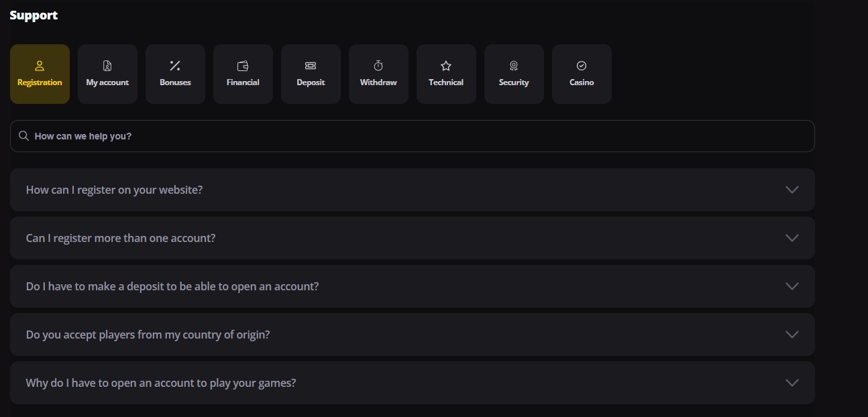Select the Registration person icon

40,66
